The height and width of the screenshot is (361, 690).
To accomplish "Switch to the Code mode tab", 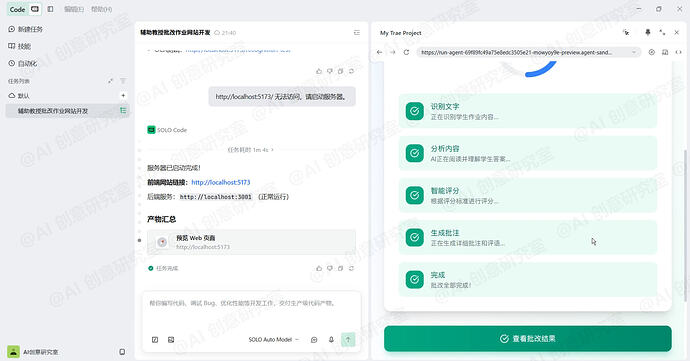I will point(18,9).
